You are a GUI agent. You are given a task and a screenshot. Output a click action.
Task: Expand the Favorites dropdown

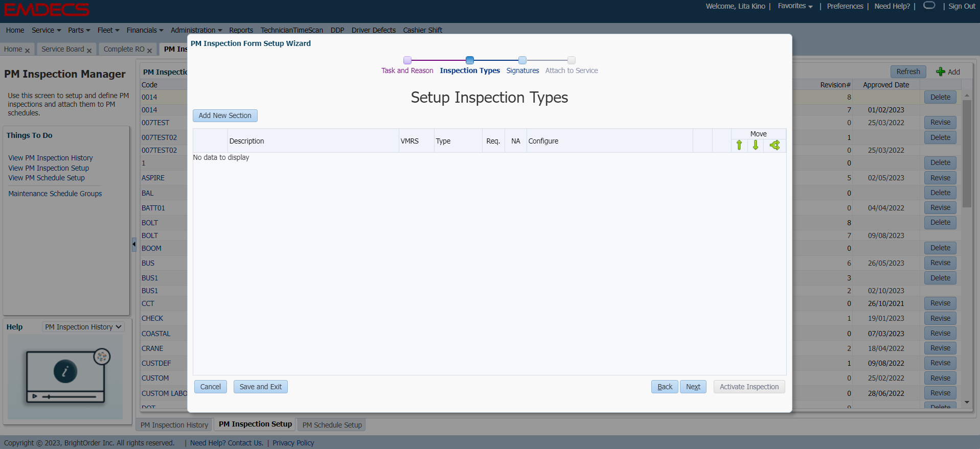[x=795, y=6]
